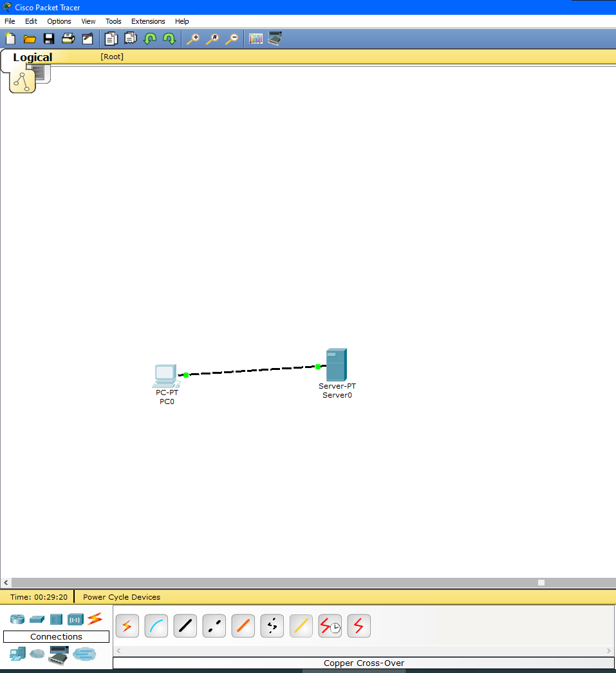This screenshot has width=616, height=673.
Task: Undo with the left green arrow
Action: [x=150, y=39]
